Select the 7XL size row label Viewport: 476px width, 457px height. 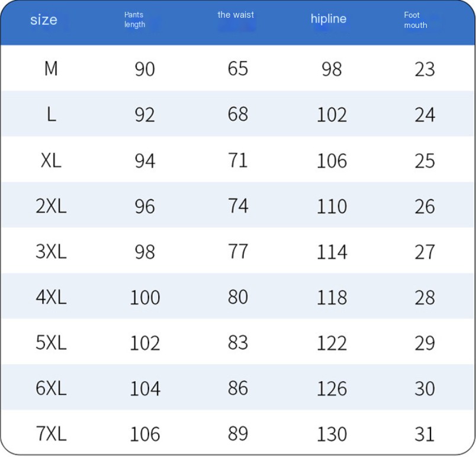pyautogui.click(x=51, y=434)
